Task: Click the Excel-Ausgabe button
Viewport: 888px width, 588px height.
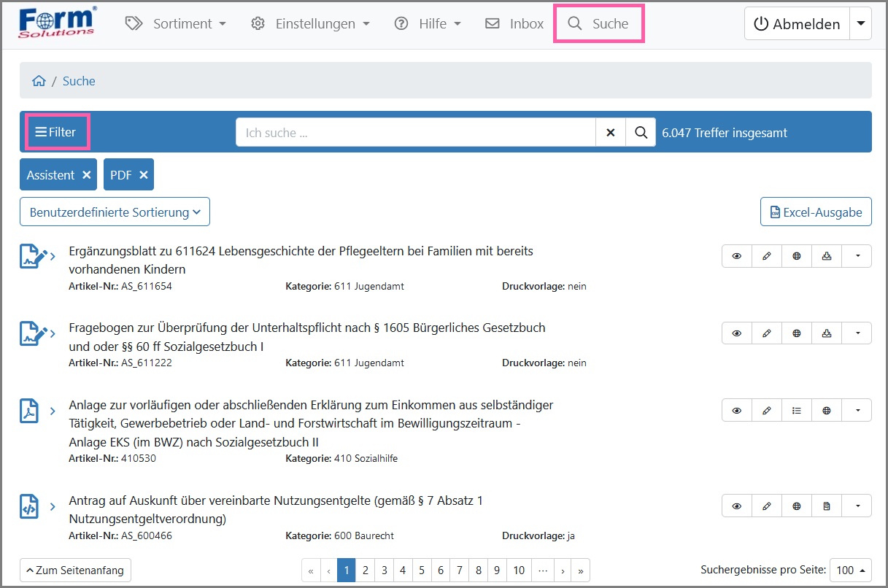Action: coord(816,212)
